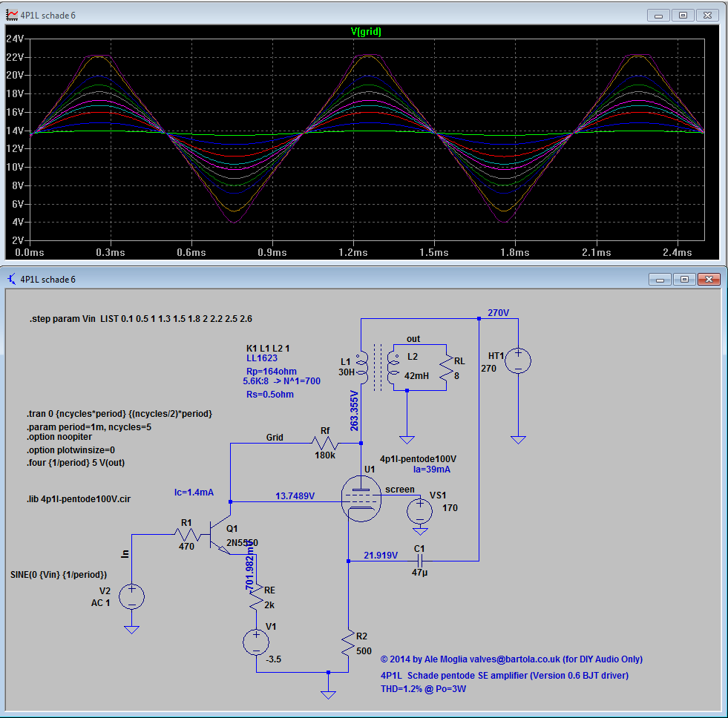Click the Q1 2N5550 transistor symbol
Image resolution: width=728 pixels, height=718 pixels.
point(220,535)
